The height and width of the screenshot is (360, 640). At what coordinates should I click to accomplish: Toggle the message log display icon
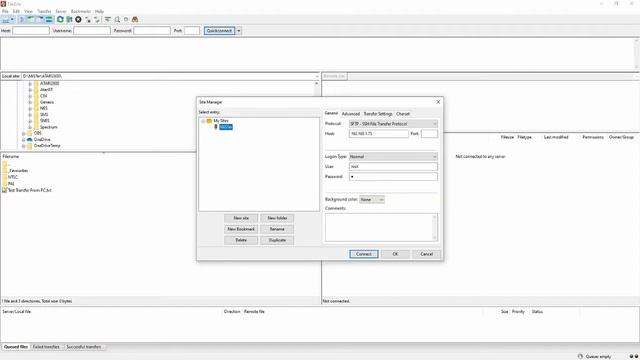click(22, 20)
